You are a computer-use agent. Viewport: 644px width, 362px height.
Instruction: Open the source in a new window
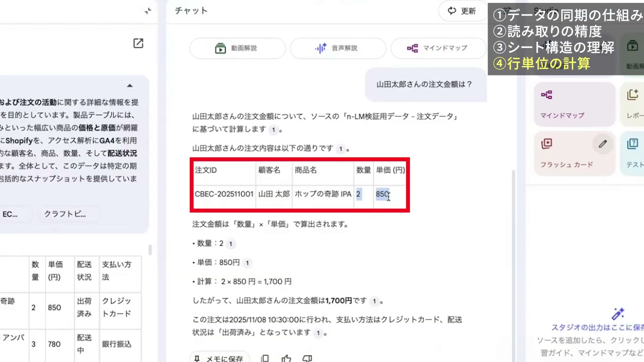(138, 43)
